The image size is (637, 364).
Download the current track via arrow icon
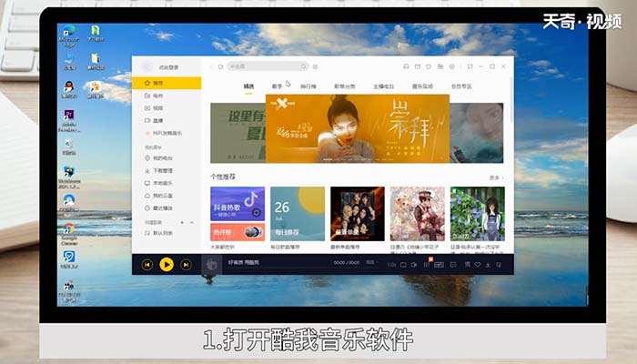click(488, 265)
